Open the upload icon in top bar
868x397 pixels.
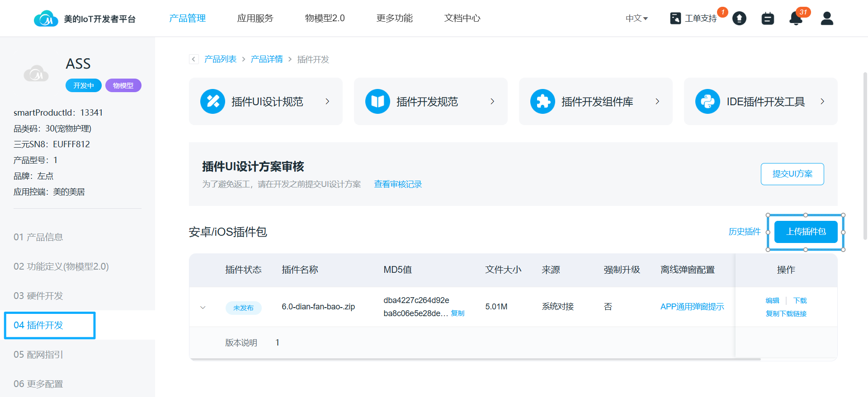pos(739,19)
